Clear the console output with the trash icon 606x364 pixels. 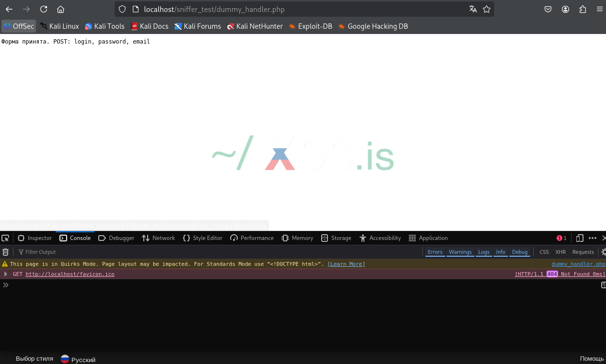click(x=5, y=251)
